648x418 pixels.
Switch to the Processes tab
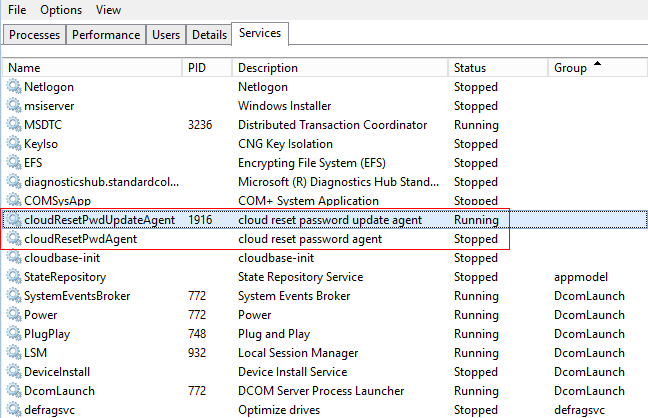coord(35,35)
